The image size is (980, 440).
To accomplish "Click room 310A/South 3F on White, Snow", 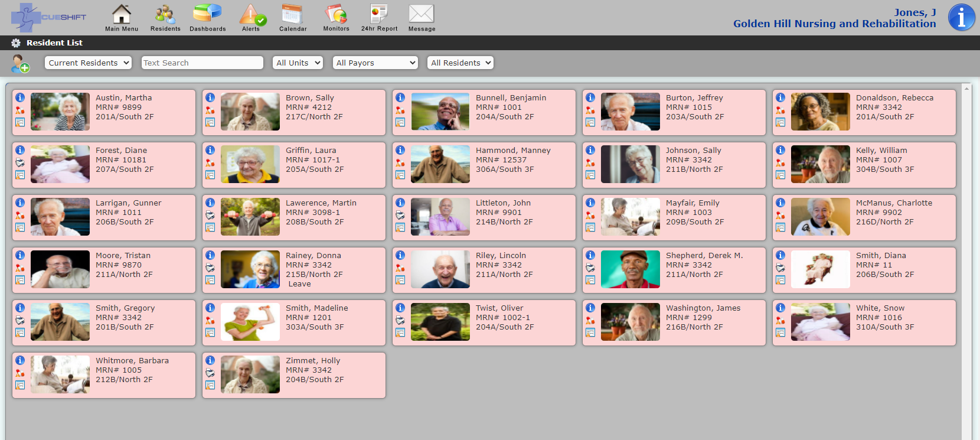I will (x=885, y=327).
